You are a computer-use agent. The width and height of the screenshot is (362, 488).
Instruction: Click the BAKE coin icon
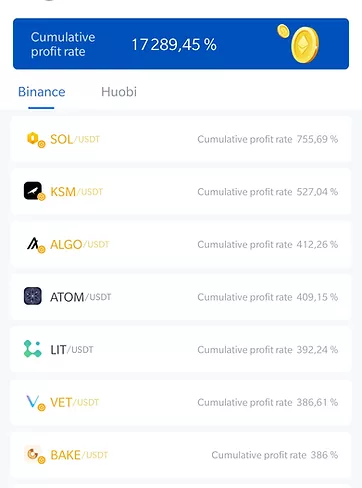(x=35, y=455)
